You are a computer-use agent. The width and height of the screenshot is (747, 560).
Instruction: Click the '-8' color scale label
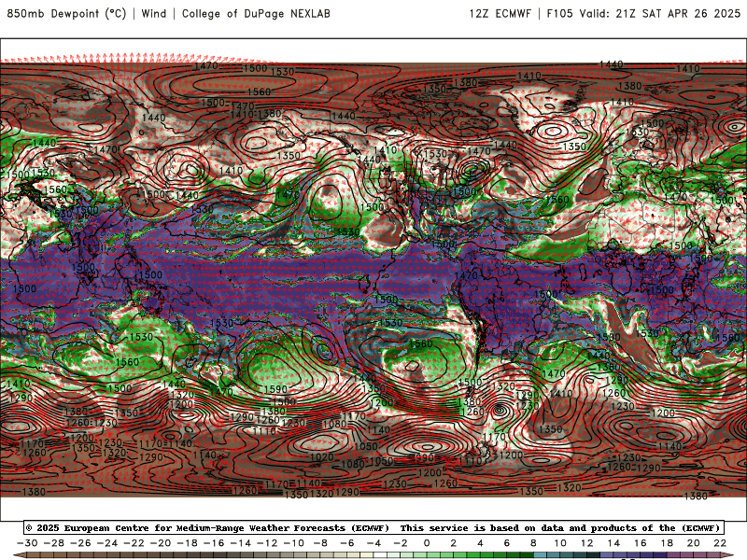pyautogui.click(x=320, y=543)
